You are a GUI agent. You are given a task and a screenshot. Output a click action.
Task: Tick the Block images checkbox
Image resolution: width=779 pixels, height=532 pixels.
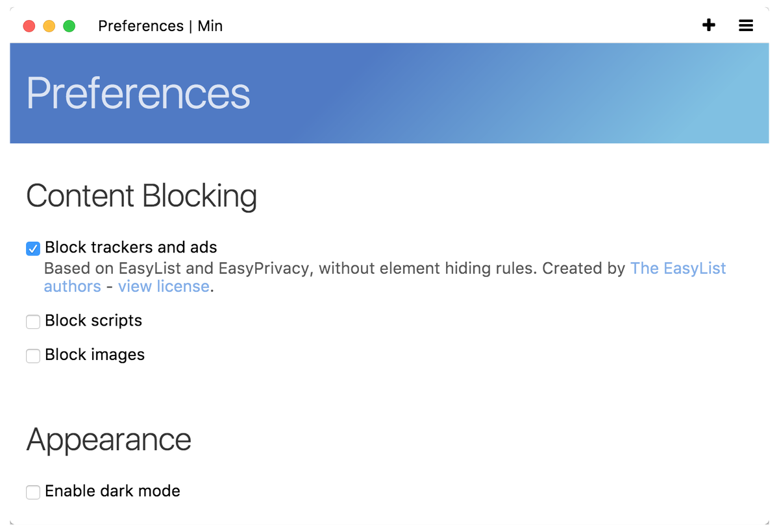pos(33,356)
